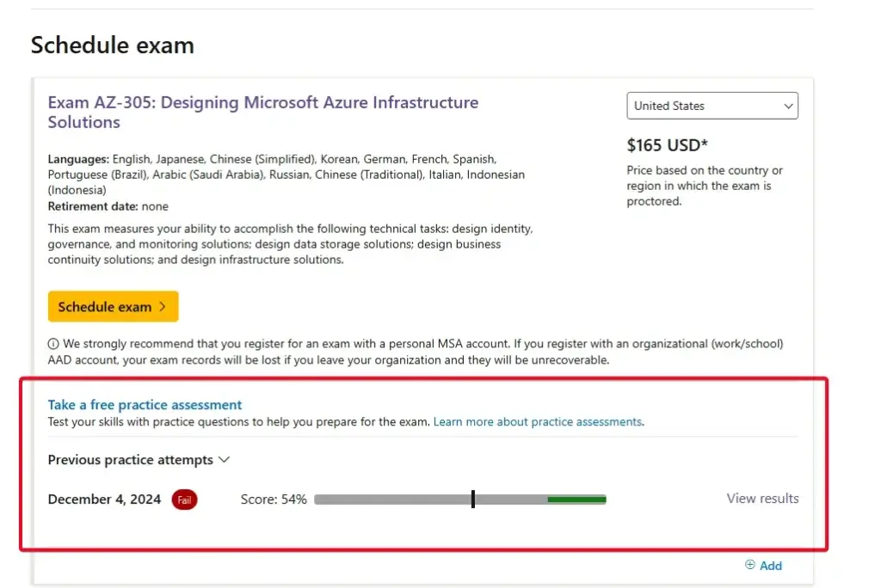
Task: Click the plus icon next to Add
Action: [750, 565]
